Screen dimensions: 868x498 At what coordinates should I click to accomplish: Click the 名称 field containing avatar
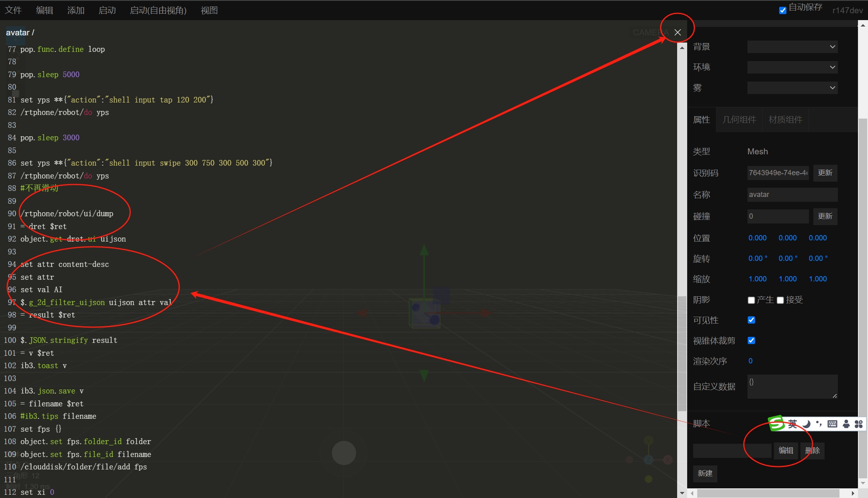[x=792, y=195]
